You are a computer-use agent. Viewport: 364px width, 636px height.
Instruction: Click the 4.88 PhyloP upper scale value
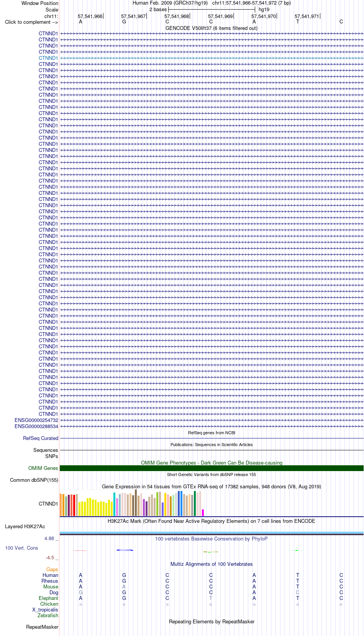tap(49, 539)
